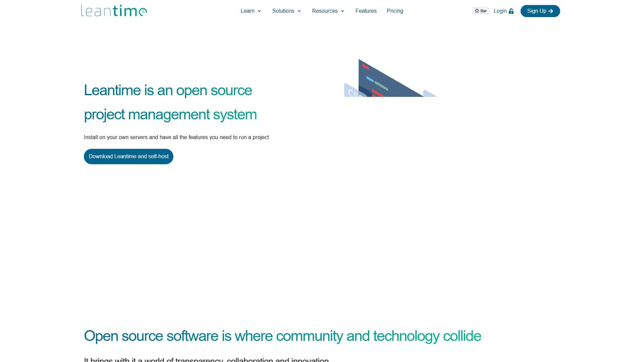644x362 pixels.
Task: Click the 'Install on your own servers' sentence
Action: point(176,137)
